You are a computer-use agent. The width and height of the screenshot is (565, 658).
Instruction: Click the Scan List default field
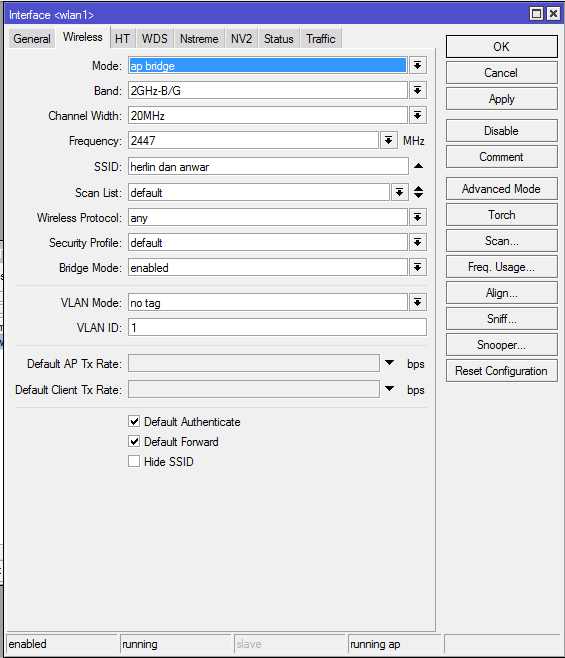[x=259, y=192]
